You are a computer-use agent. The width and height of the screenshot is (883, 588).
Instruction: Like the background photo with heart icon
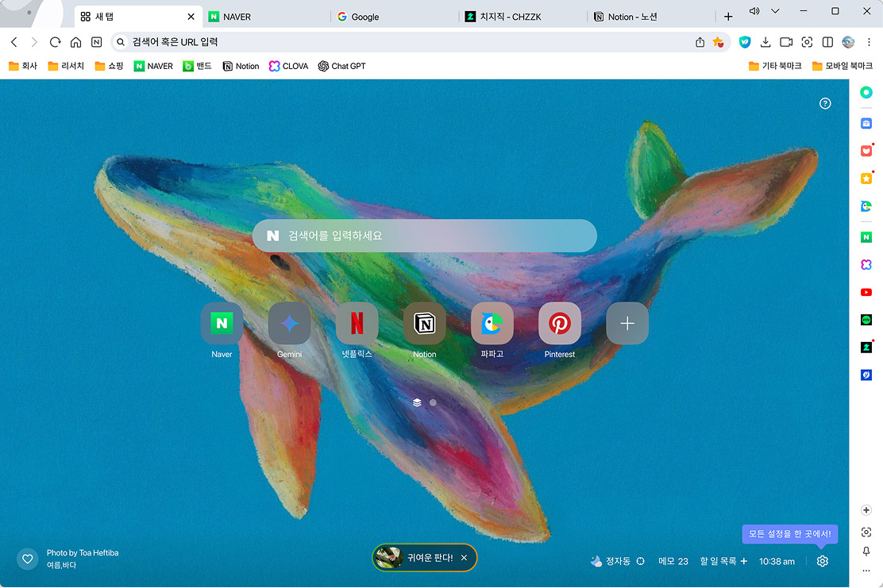[x=28, y=559]
